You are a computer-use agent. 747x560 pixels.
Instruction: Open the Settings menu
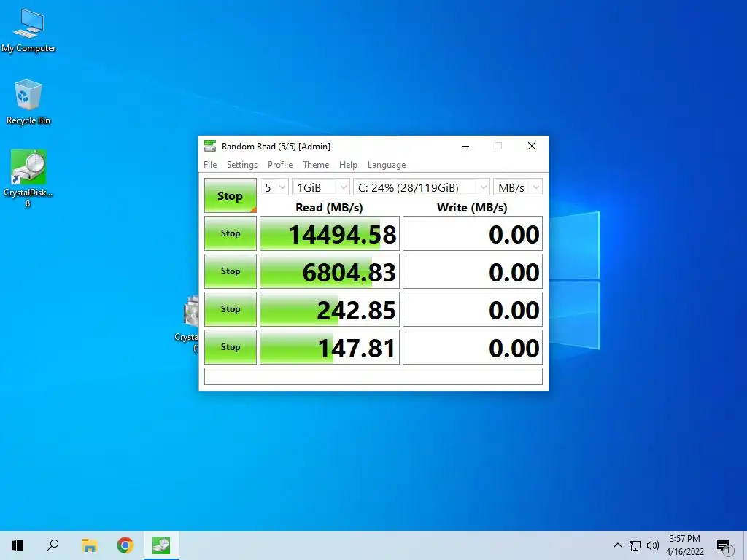click(x=242, y=165)
